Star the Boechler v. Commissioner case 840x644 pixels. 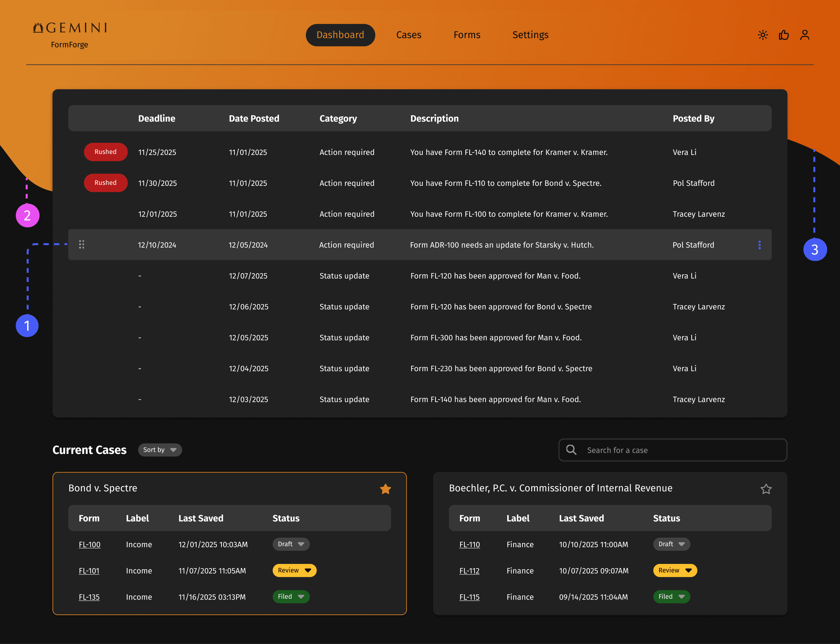[x=766, y=489]
